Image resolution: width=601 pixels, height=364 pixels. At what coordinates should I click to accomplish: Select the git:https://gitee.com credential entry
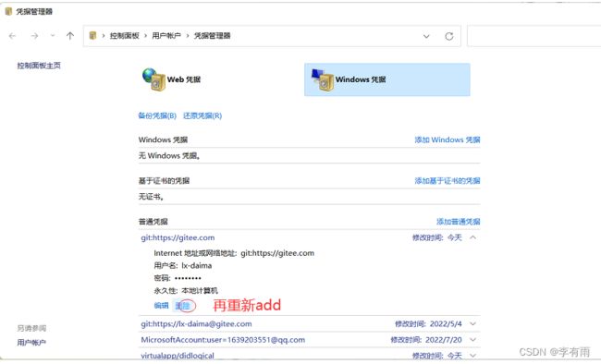pos(178,237)
